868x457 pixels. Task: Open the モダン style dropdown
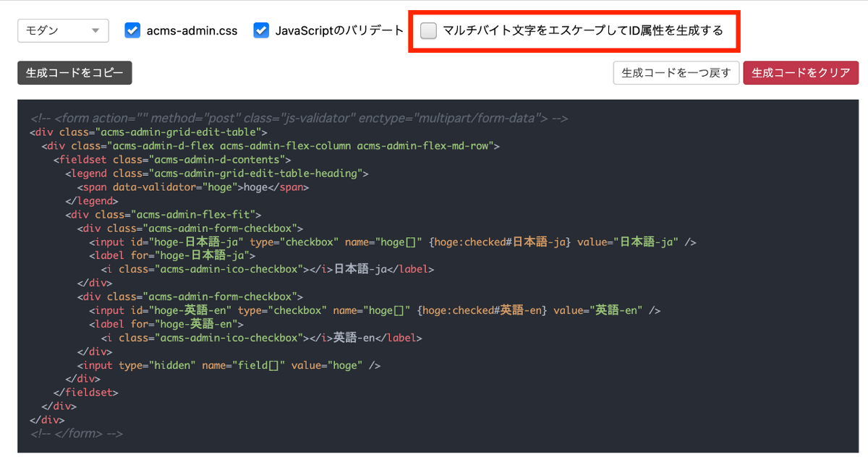point(63,30)
